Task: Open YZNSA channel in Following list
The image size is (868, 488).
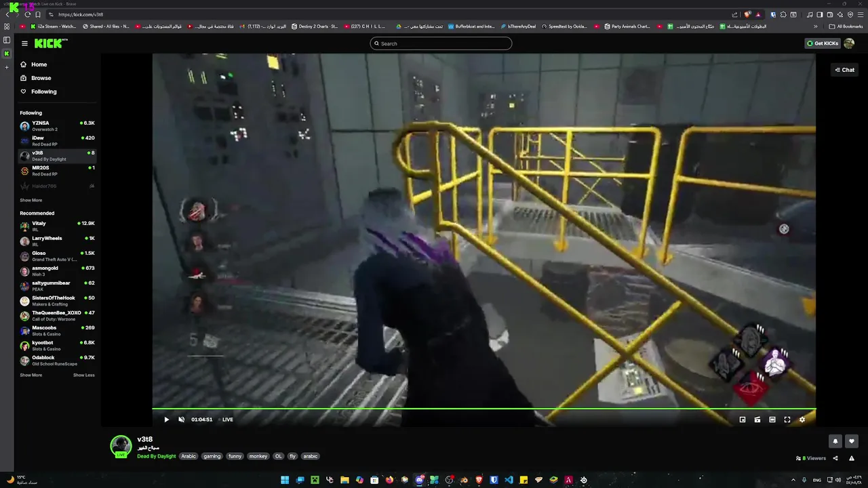Action: click(57, 126)
